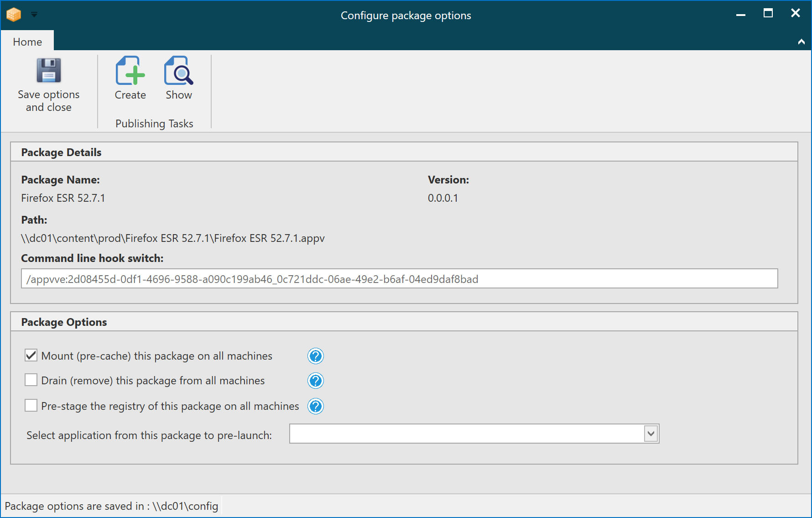Click the orange application icon in title bar
Image resolution: width=812 pixels, height=518 pixels.
coord(14,15)
